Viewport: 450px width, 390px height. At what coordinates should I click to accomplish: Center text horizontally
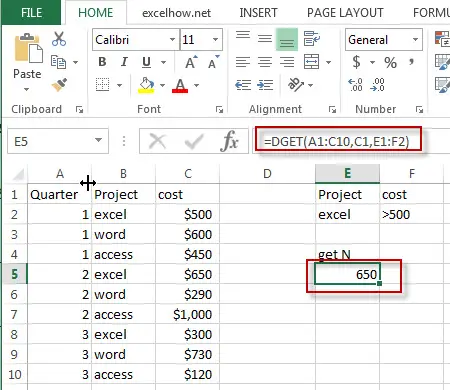pyautogui.click(x=265, y=62)
